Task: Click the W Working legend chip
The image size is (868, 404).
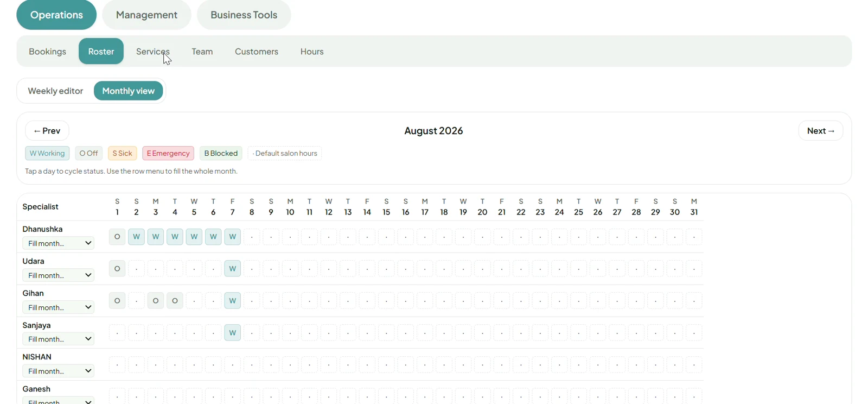Action: 47,153
